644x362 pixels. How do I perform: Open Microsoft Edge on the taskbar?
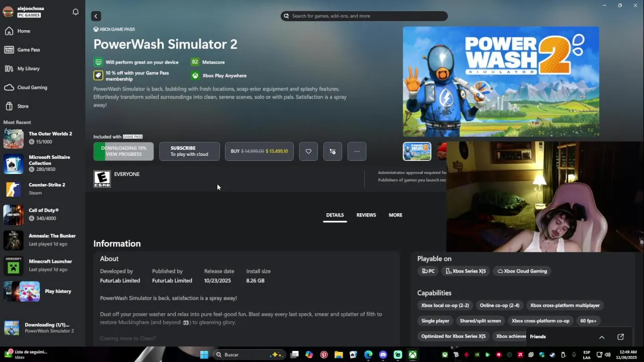368,355
